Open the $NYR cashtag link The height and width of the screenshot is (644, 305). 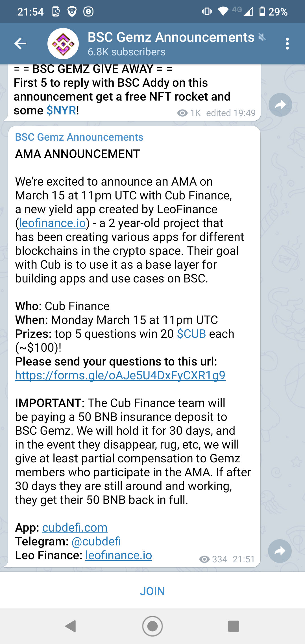click(61, 110)
